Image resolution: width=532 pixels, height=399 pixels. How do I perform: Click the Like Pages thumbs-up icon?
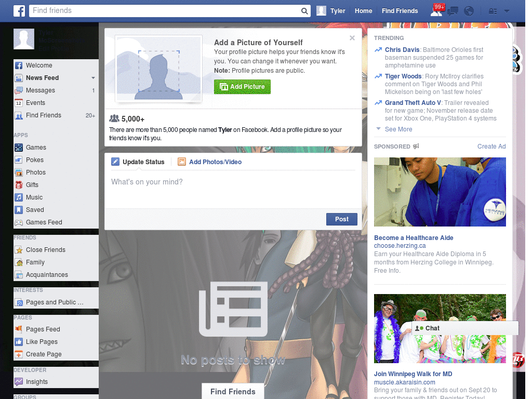tap(19, 342)
